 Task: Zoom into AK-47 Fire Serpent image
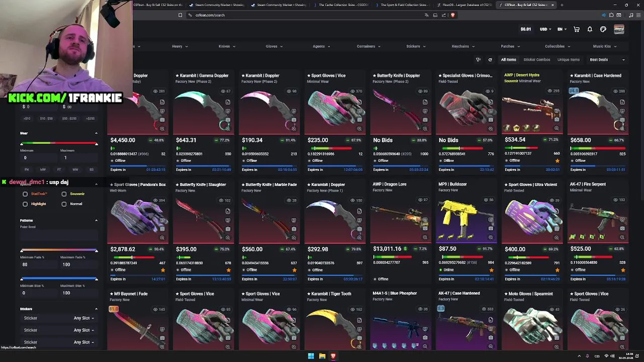click(622, 237)
